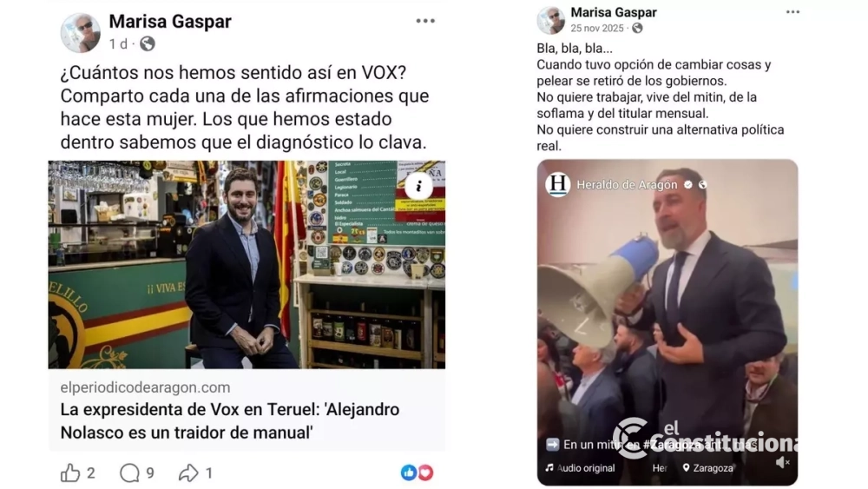Open the Heraldo de Aragón page name
Viewport: 868px width, 489px height.
[627, 185]
